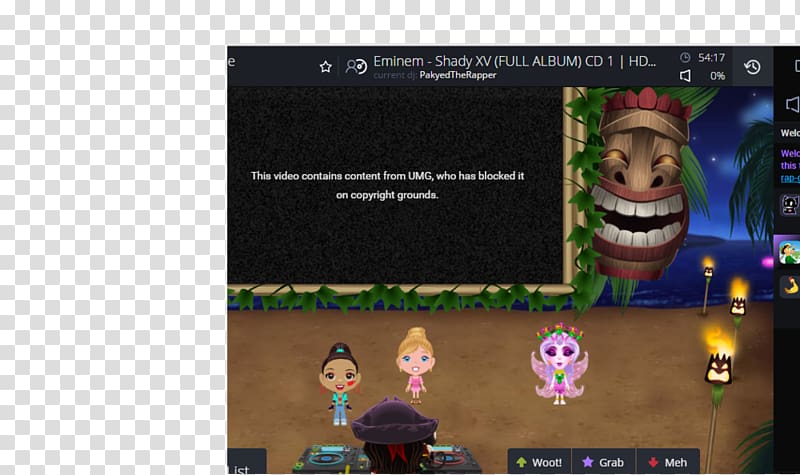800x475 pixels.
Task: Click the Woot! button
Action: click(539, 462)
